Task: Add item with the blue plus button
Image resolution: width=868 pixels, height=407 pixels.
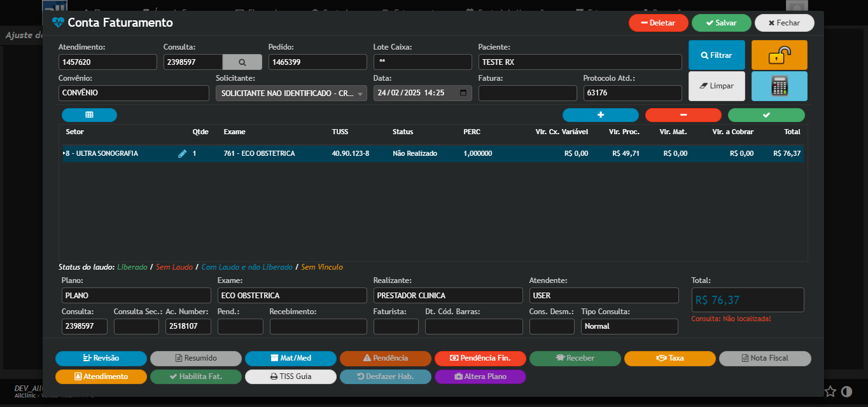Action: [x=600, y=115]
